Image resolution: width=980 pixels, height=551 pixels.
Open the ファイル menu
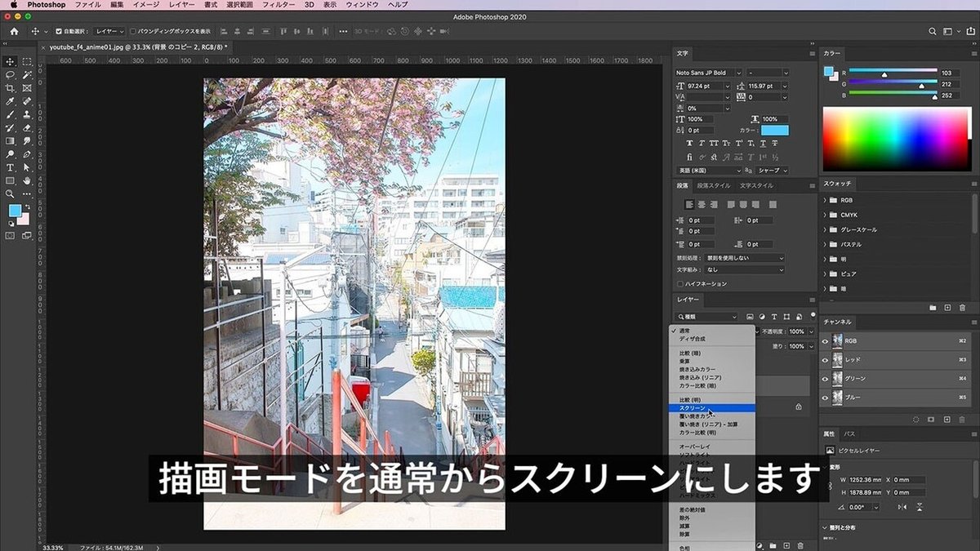(x=88, y=5)
